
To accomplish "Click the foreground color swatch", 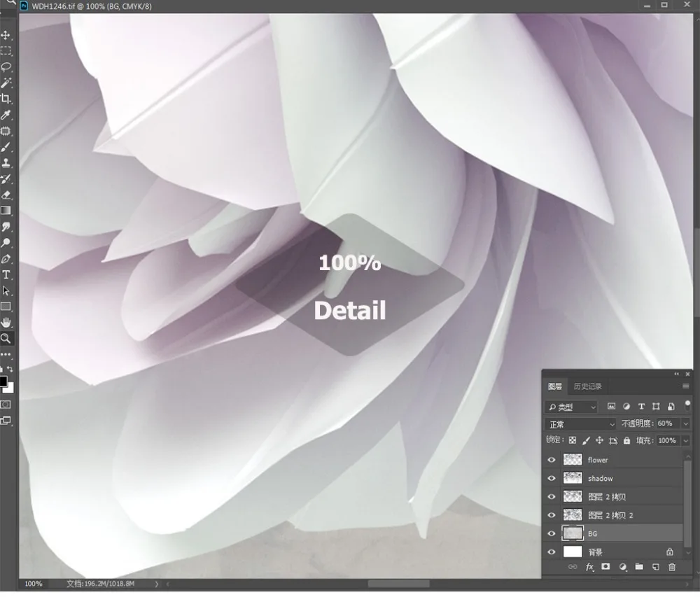I will [3, 381].
